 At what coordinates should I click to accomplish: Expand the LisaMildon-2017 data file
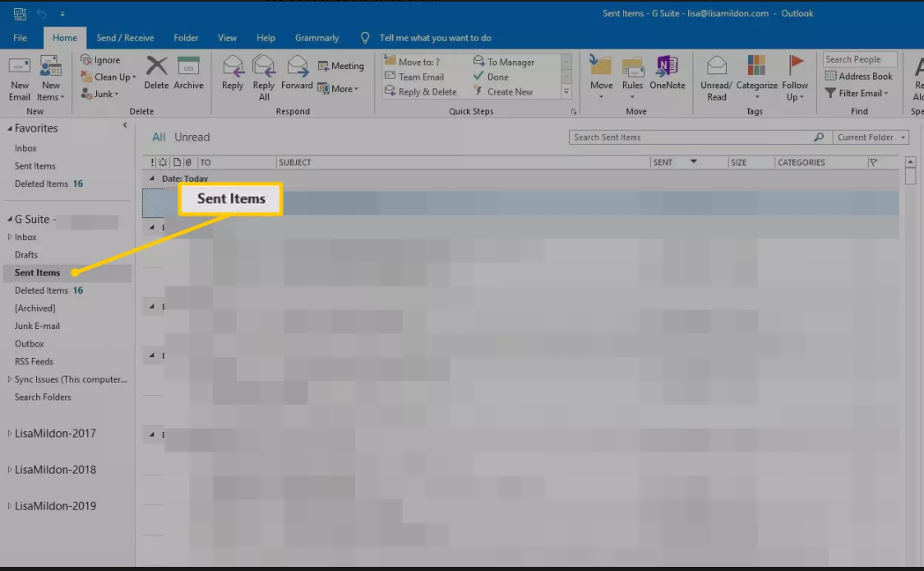tap(9, 433)
